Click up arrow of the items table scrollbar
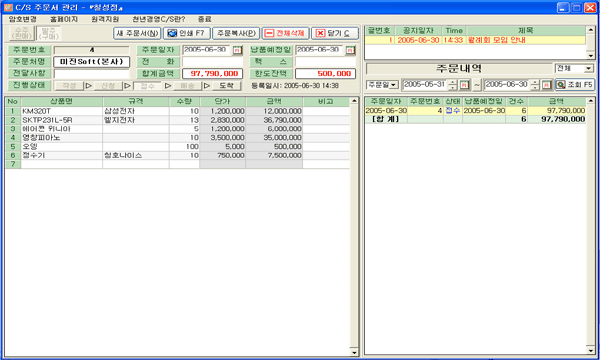This screenshot has width=600, height=360. 354,101
